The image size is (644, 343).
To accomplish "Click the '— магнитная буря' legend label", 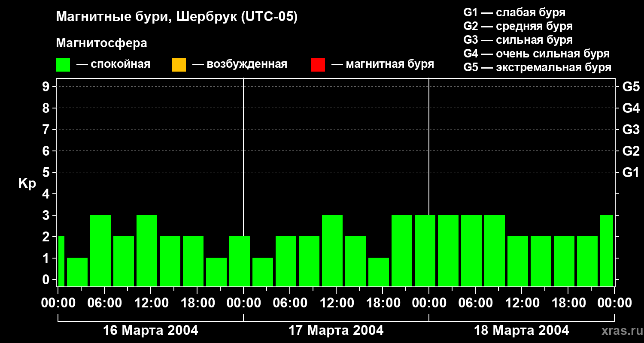I will point(383,64).
